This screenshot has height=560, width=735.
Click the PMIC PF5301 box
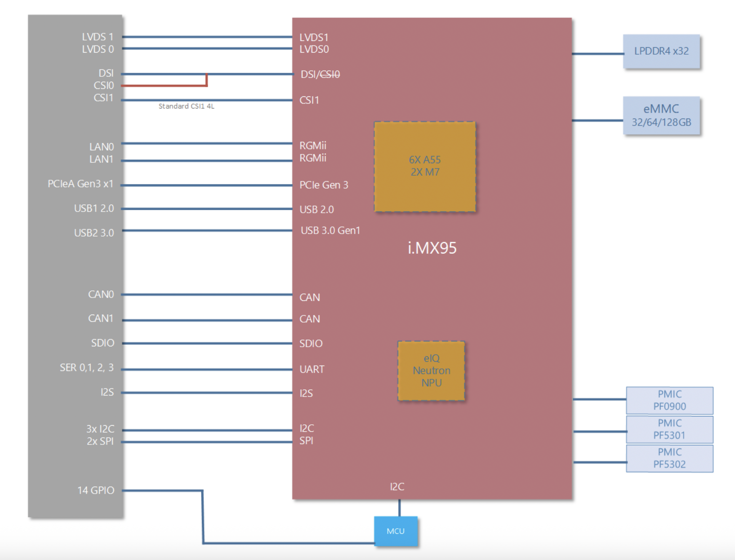(669, 429)
